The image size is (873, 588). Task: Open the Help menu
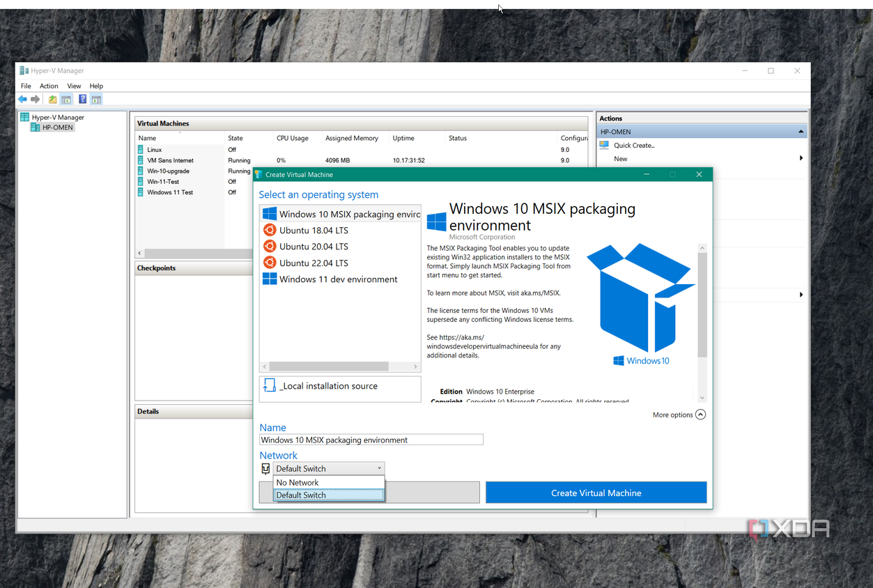[x=96, y=86]
